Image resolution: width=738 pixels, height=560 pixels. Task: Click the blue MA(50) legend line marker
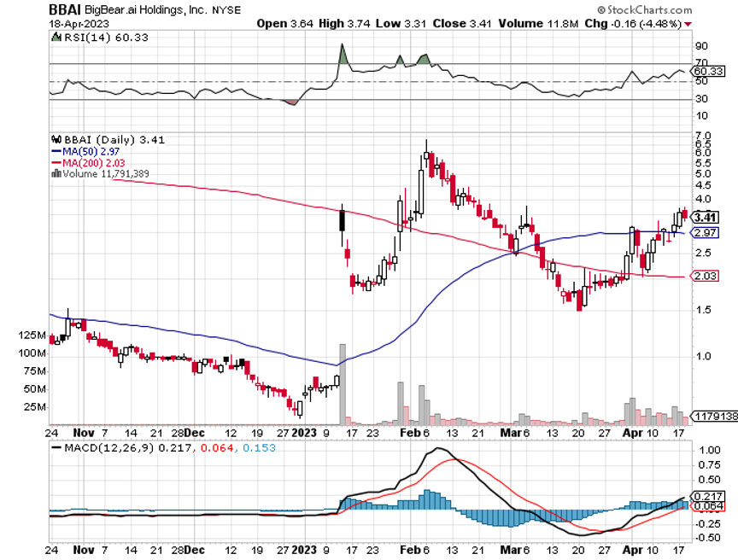(56, 149)
